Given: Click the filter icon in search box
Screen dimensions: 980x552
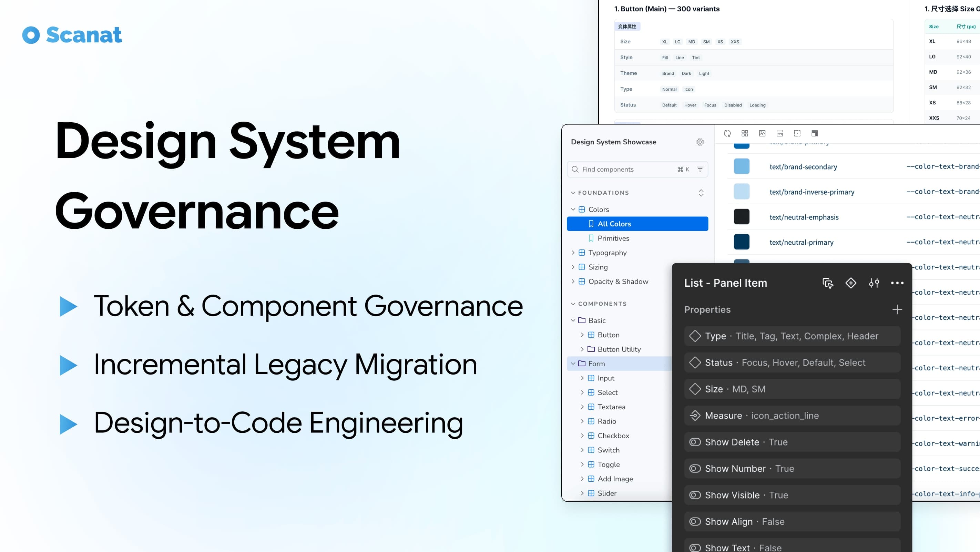Looking at the screenshot, I should [700, 169].
